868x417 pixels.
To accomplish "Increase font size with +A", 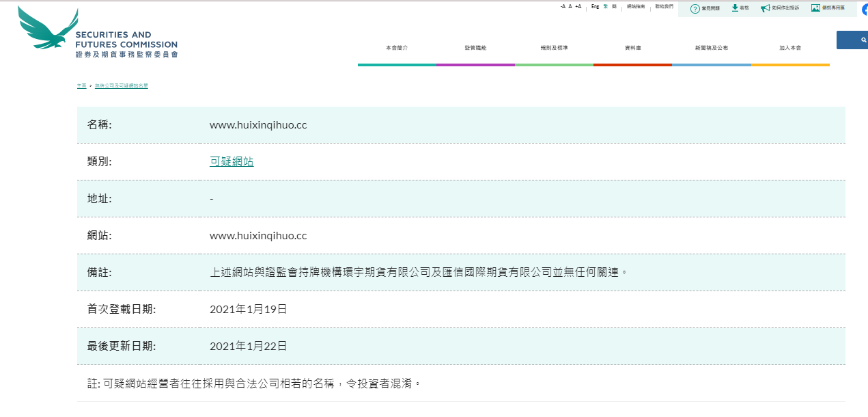I will coord(578,6).
